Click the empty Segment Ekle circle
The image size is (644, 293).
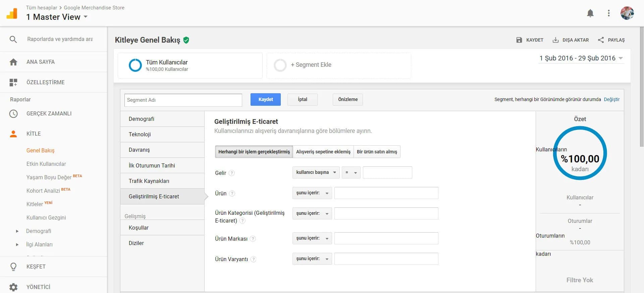point(280,65)
